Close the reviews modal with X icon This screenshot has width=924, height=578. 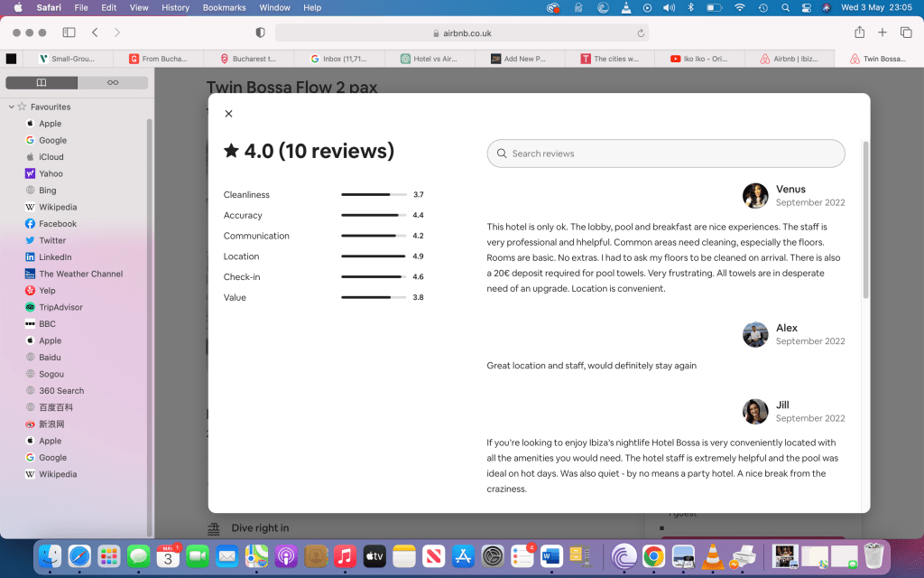pos(228,114)
